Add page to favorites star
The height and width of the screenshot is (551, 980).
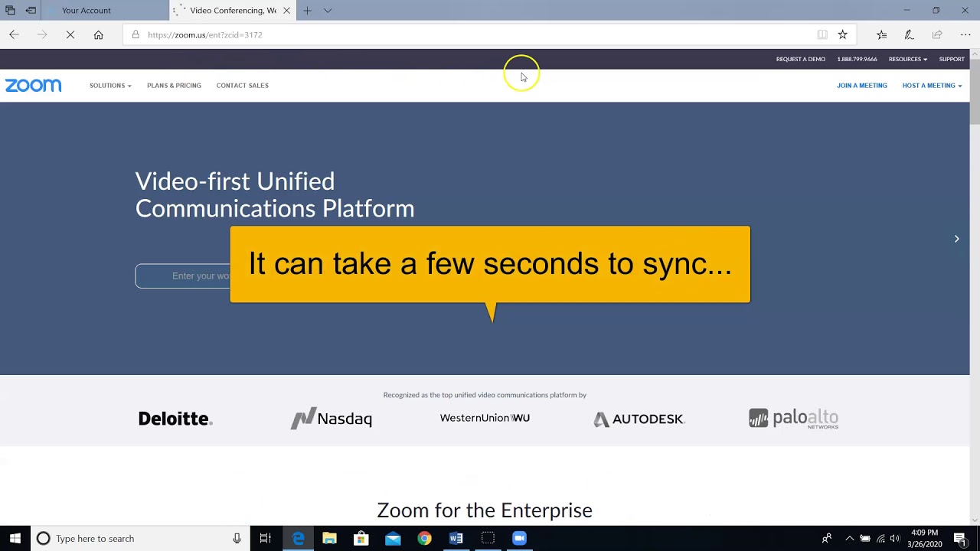point(842,34)
